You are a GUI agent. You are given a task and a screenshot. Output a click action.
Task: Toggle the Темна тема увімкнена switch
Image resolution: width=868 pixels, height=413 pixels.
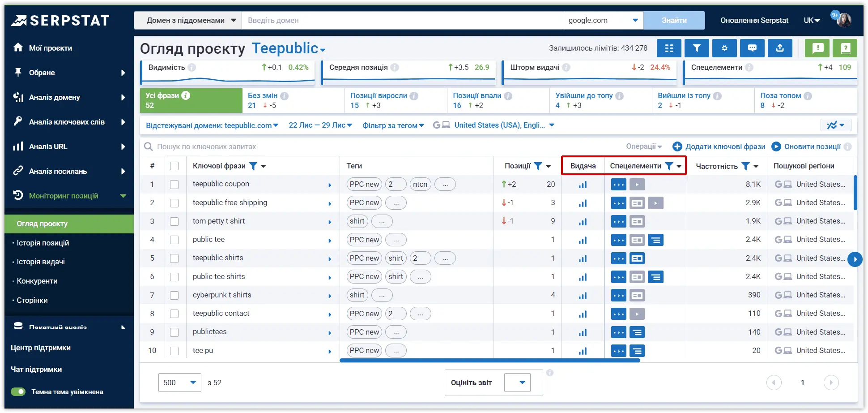(18, 392)
